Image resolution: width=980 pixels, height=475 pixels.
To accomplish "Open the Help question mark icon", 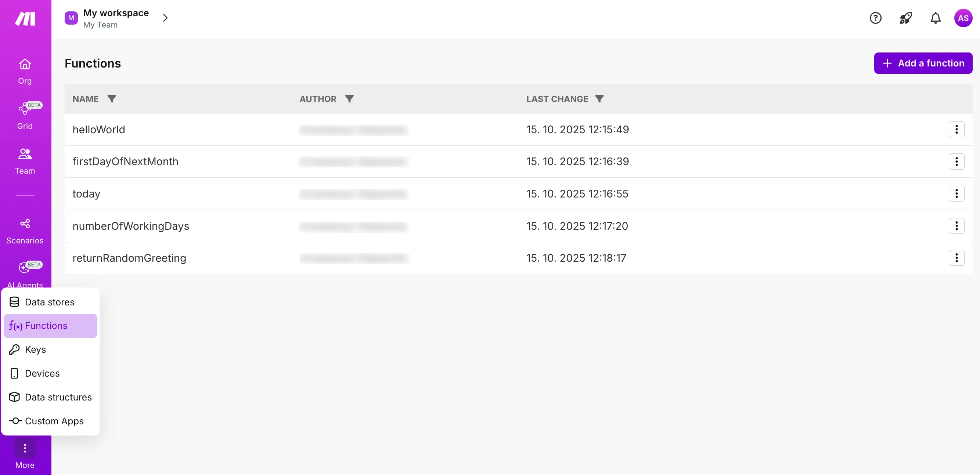I will (x=875, y=18).
